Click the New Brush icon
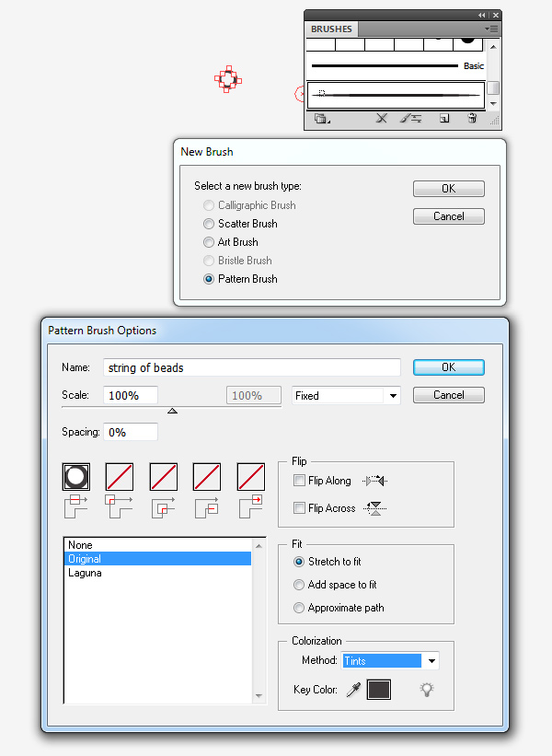The height and width of the screenshot is (756, 552). (x=443, y=119)
